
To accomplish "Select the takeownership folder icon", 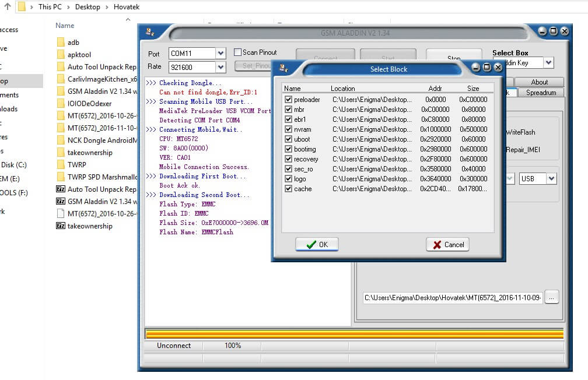I will point(61,153).
